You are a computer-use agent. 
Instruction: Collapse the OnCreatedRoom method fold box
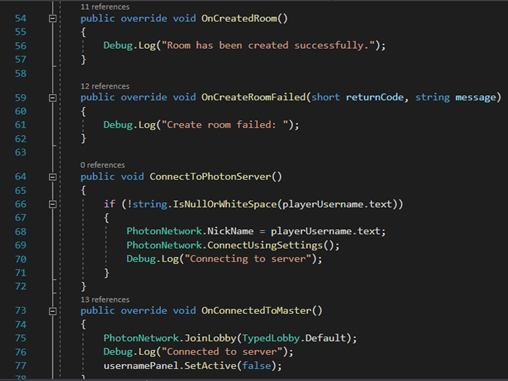[52, 19]
